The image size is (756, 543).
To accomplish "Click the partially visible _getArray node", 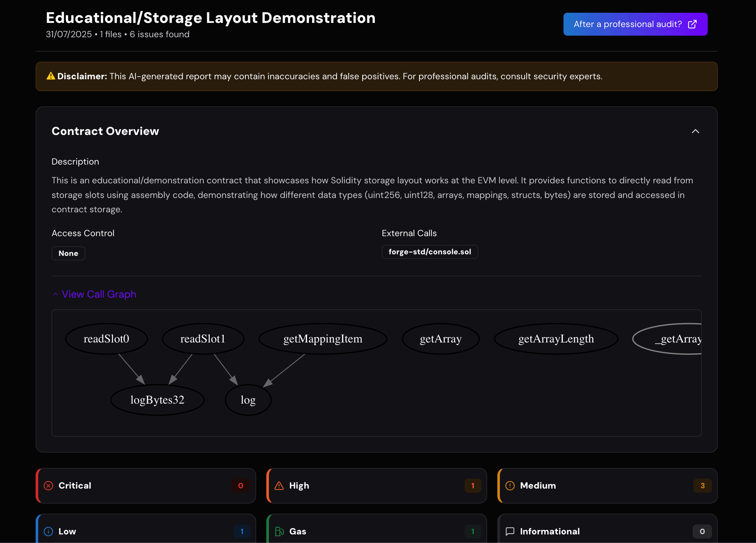I will pos(667,339).
